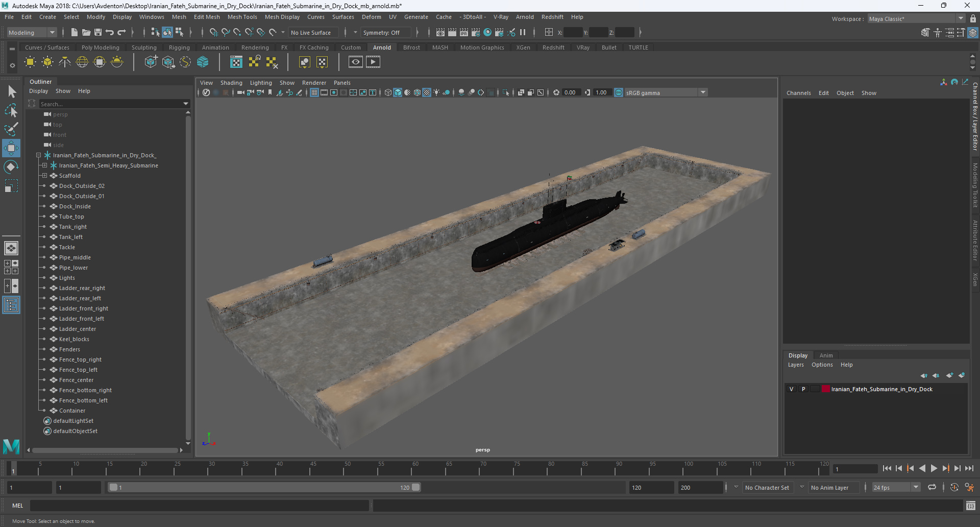Open the Outliner search filter dropdown

pos(186,104)
